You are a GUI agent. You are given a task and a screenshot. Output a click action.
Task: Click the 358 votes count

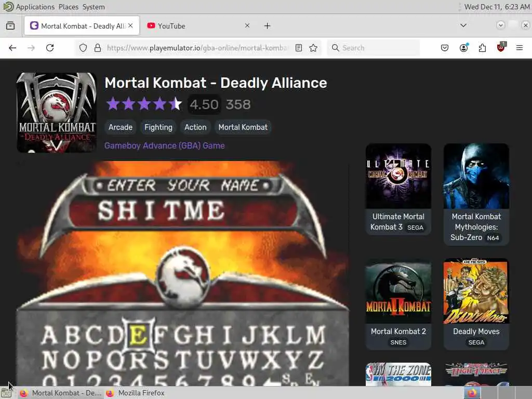[238, 104]
